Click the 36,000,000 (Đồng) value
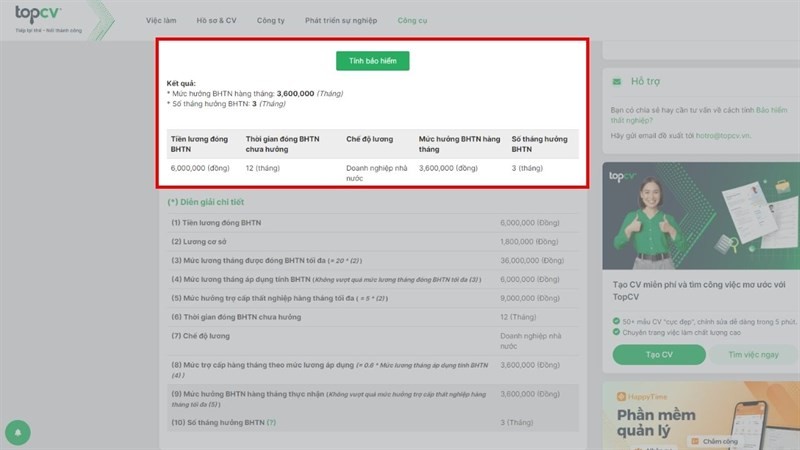The height and width of the screenshot is (450, 800). coord(532,261)
